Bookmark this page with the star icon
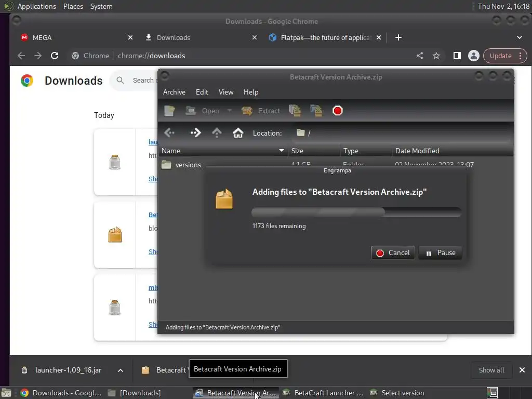 [436, 56]
